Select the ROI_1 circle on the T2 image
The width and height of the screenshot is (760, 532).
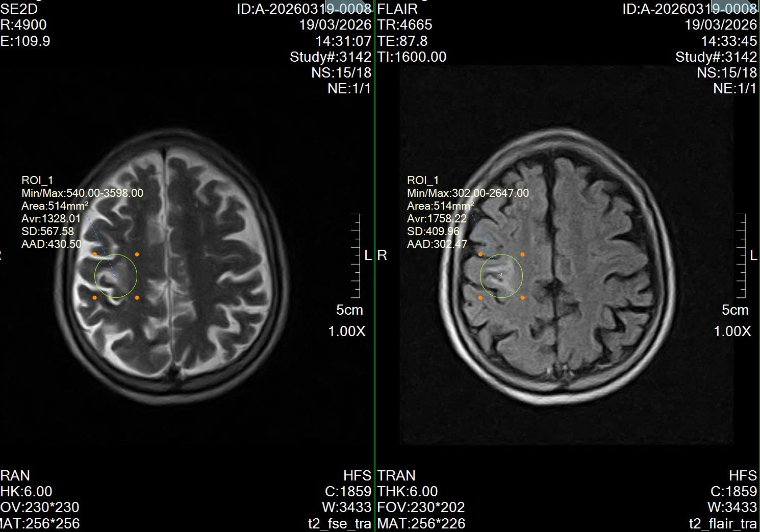click(116, 275)
